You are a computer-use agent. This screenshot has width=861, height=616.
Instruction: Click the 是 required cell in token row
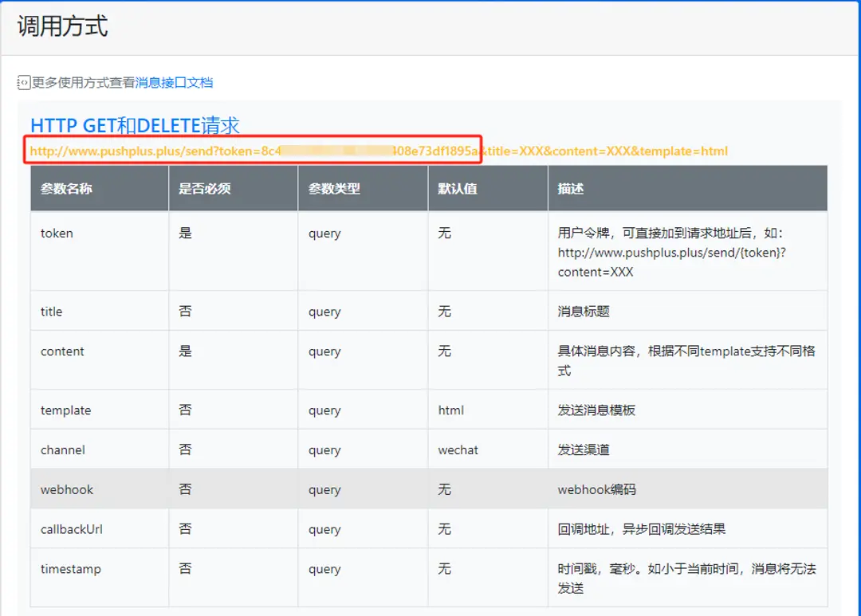(234, 252)
